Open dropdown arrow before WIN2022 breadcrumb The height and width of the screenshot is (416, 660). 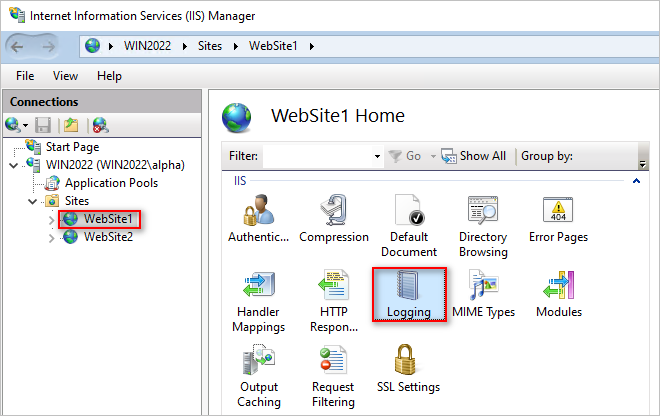[x=111, y=46]
